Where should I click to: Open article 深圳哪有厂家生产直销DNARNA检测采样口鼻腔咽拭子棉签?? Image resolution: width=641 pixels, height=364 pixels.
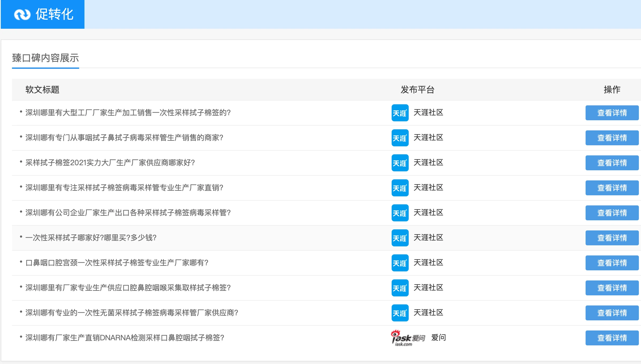pos(125,338)
